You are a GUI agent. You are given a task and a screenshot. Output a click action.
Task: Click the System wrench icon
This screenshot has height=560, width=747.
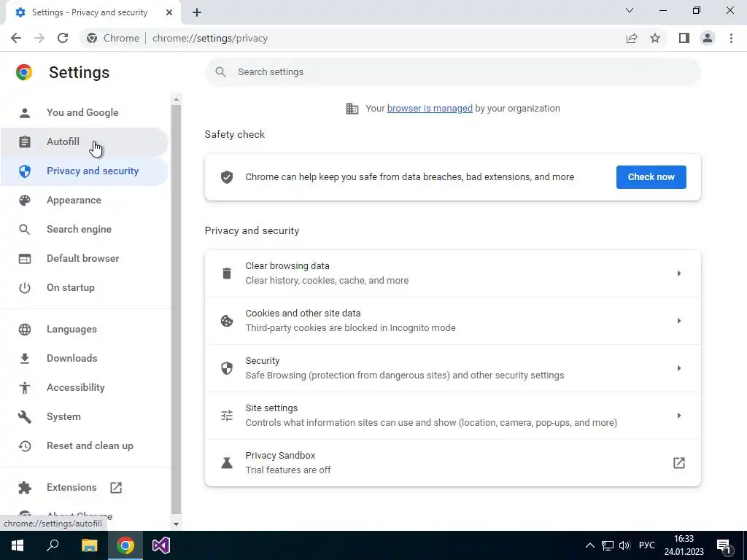pos(25,416)
